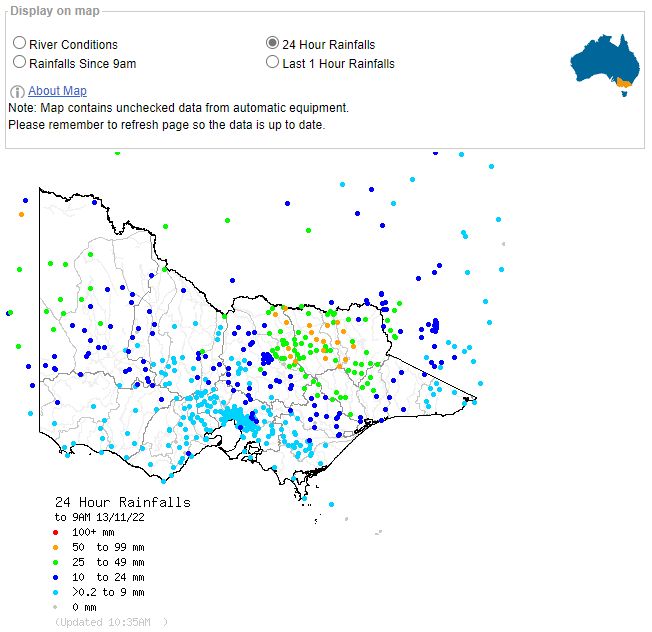The width and height of the screenshot is (652, 632).
Task: Click the Australia locator map thumbnail
Action: click(x=605, y=65)
